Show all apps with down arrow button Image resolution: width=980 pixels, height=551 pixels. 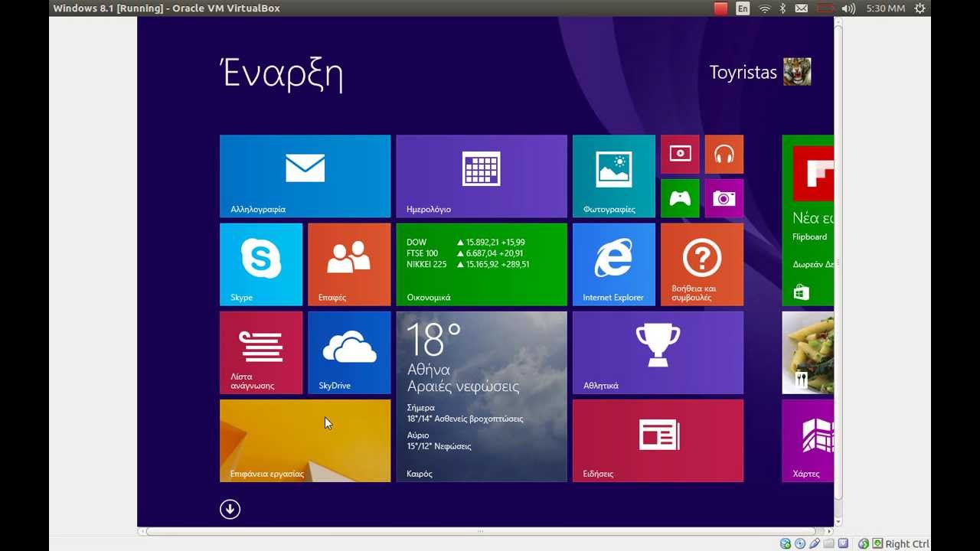(x=230, y=509)
